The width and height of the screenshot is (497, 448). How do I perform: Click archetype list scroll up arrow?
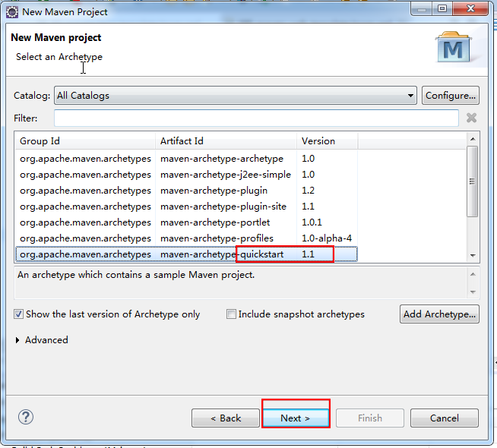[473, 139]
